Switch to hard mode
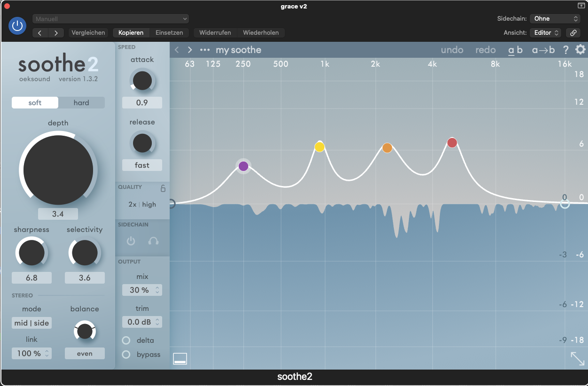588x386 pixels. (81, 103)
